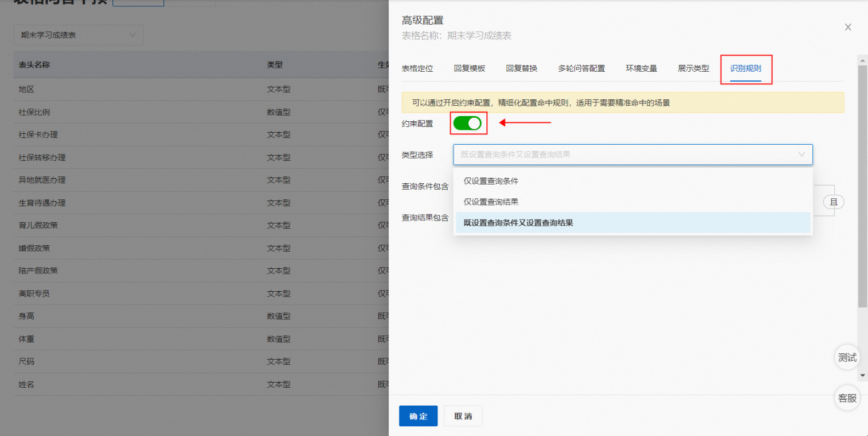Click the 身高 row name
Viewport: 868px width, 436px height.
[x=26, y=316]
